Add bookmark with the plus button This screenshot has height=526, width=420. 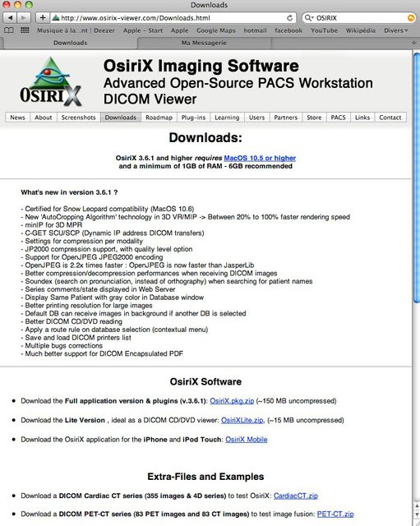point(43,17)
